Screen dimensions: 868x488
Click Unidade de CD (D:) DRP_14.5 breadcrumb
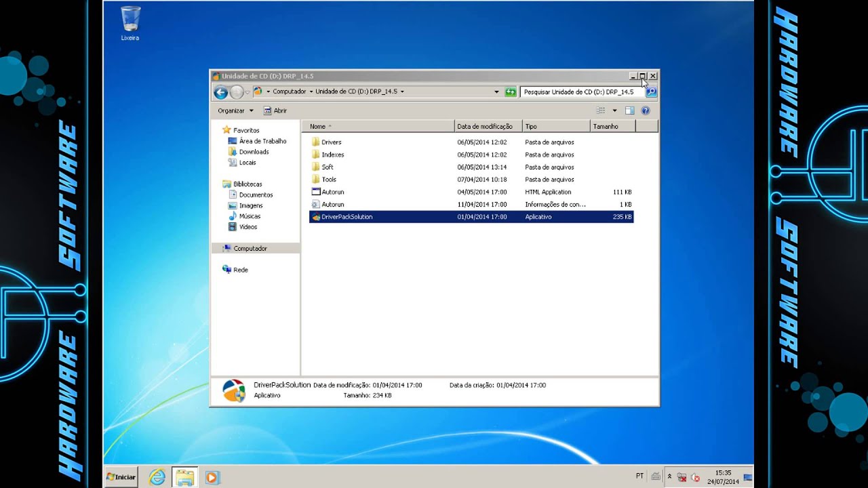pyautogui.click(x=356, y=91)
